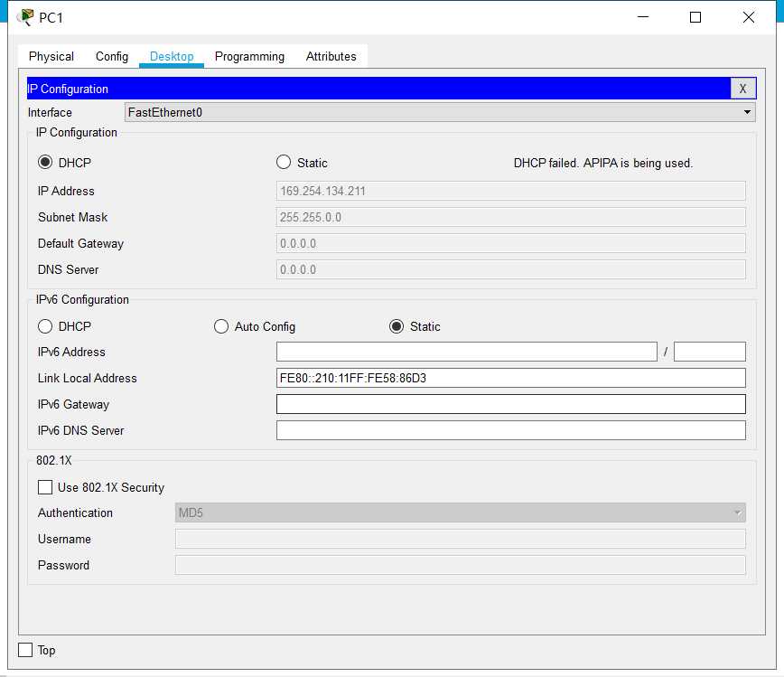Viewport: 784px width, 677px height.
Task: Focus the IPv6 Address input field
Action: point(466,352)
